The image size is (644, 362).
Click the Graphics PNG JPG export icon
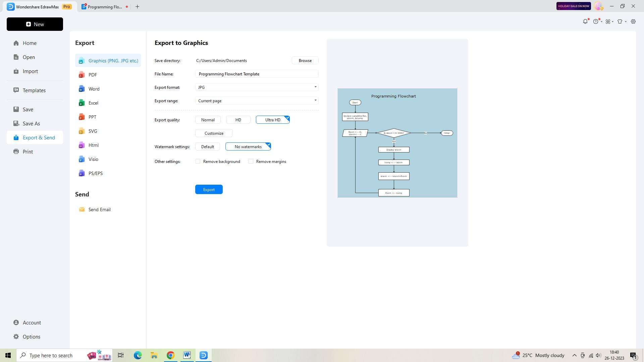(82, 61)
